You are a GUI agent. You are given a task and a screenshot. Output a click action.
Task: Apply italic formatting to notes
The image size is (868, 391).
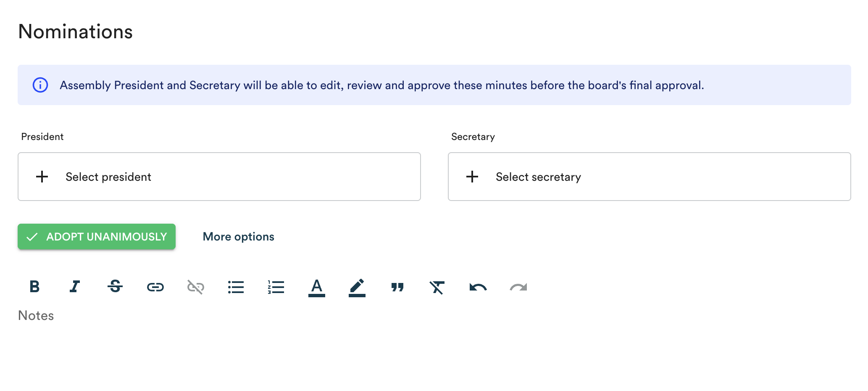[x=75, y=287]
